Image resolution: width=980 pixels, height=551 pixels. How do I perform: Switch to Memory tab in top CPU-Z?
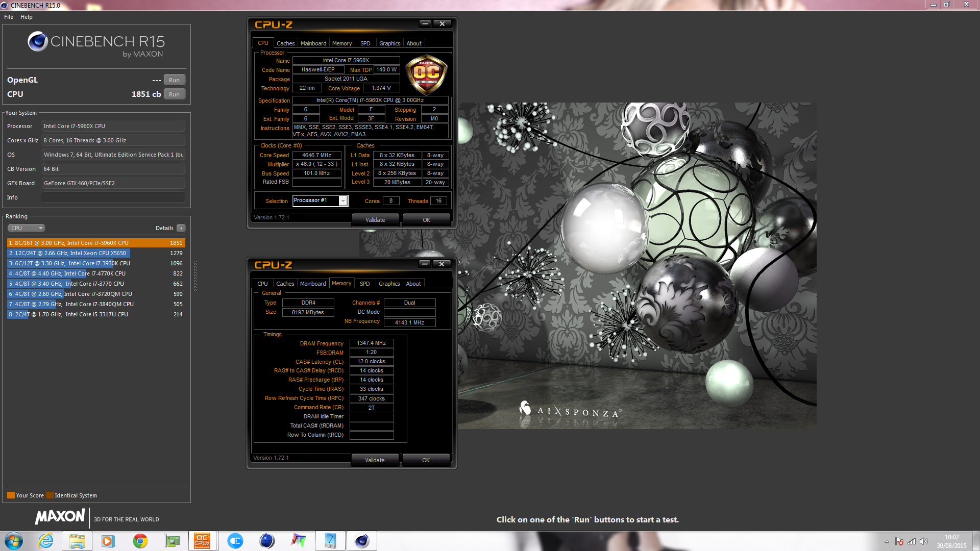(x=342, y=43)
